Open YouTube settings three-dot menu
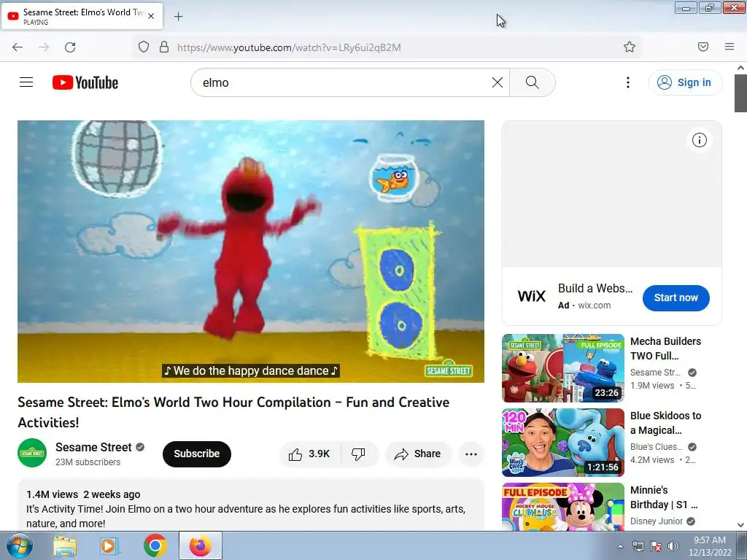 (628, 82)
